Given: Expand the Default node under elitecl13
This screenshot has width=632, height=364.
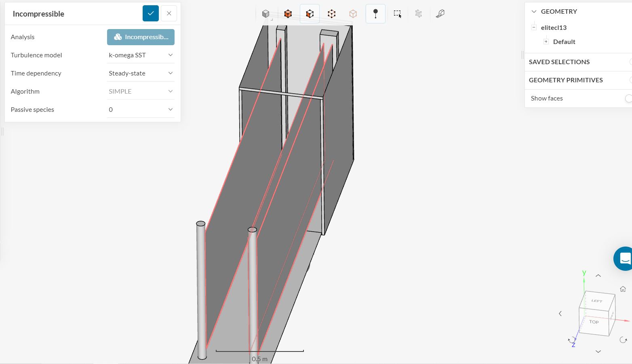Looking at the screenshot, I should (x=546, y=41).
